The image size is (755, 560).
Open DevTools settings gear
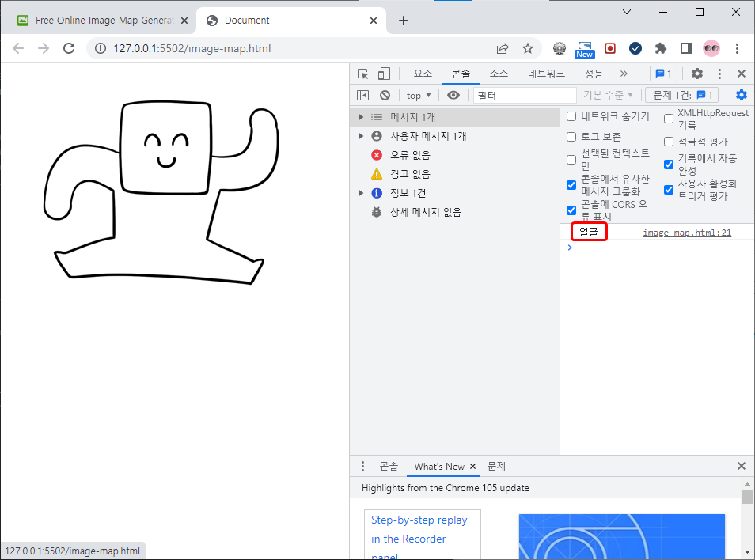tap(696, 74)
